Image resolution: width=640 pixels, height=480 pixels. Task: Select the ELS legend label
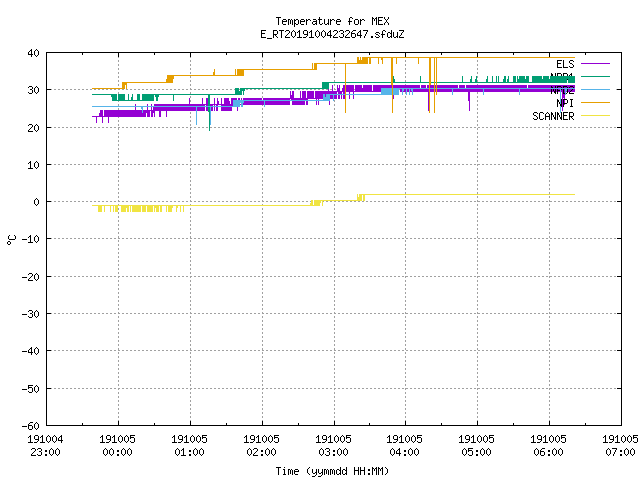coord(565,64)
